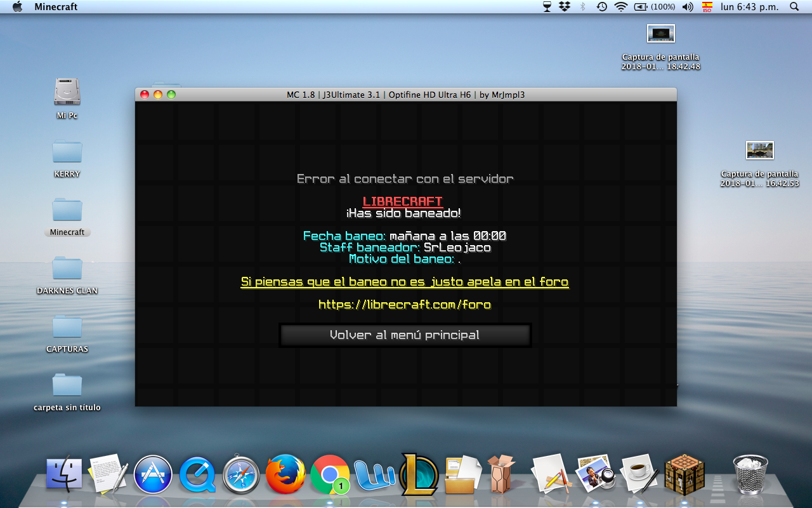The height and width of the screenshot is (508, 812).
Task: Open the volume control in menu bar
Action: (x=688, y=6)
